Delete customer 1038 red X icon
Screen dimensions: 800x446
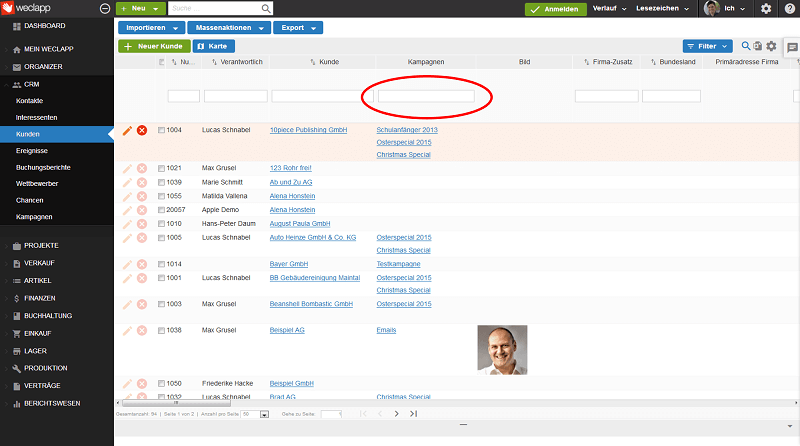[142, 330]
